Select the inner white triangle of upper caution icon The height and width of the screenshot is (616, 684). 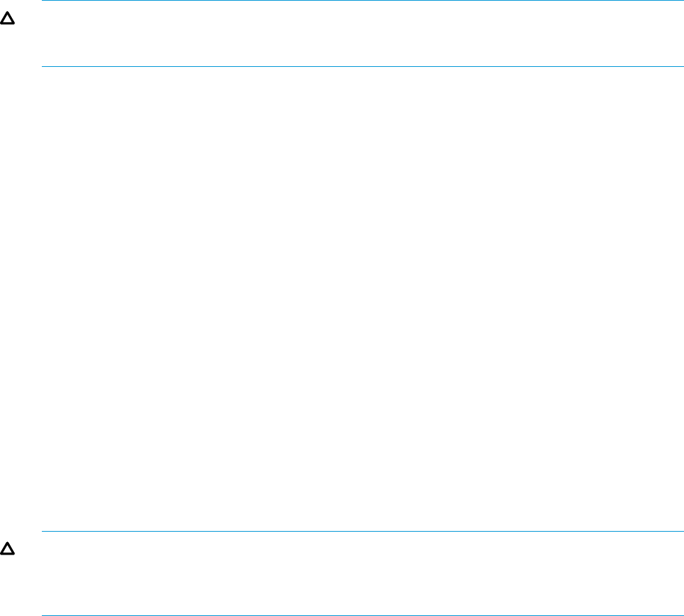coord(8,20)
